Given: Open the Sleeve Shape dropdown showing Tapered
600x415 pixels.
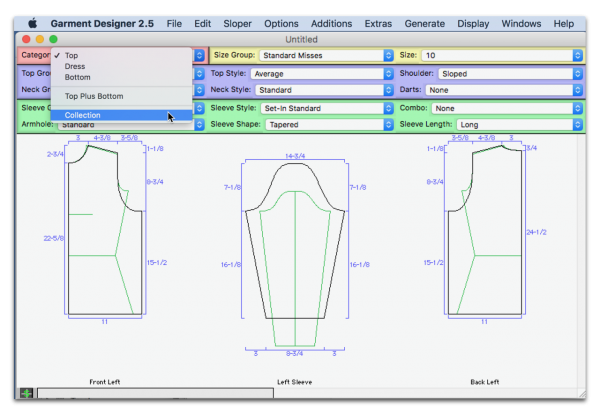Looking at the screenshot, I should tap(329, 125).
